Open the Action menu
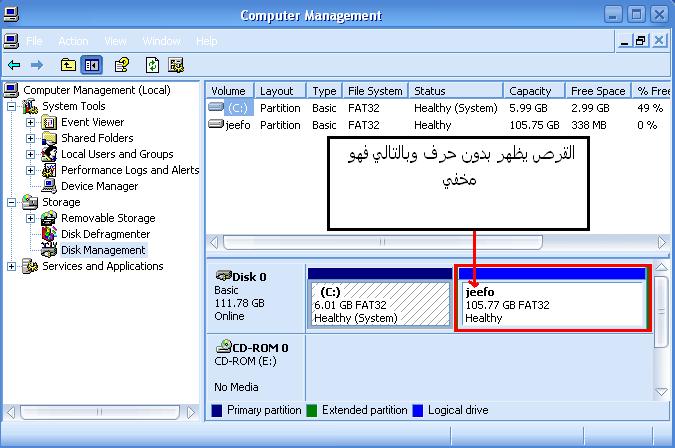675x448 pixels. [x=73, y=41]
